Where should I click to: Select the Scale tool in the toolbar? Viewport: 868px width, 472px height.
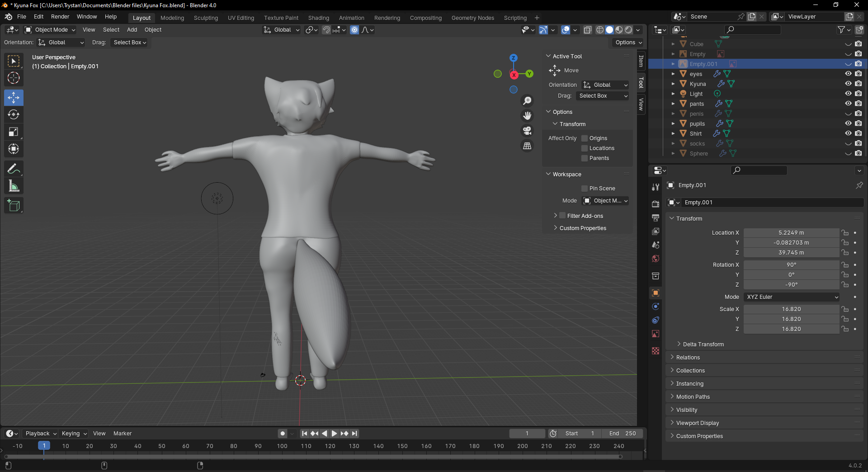click(x=14, y=132)
